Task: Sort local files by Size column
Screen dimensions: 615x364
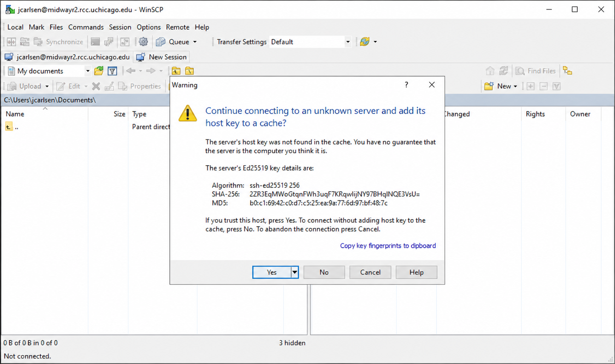Action: [x=109, y=114]
